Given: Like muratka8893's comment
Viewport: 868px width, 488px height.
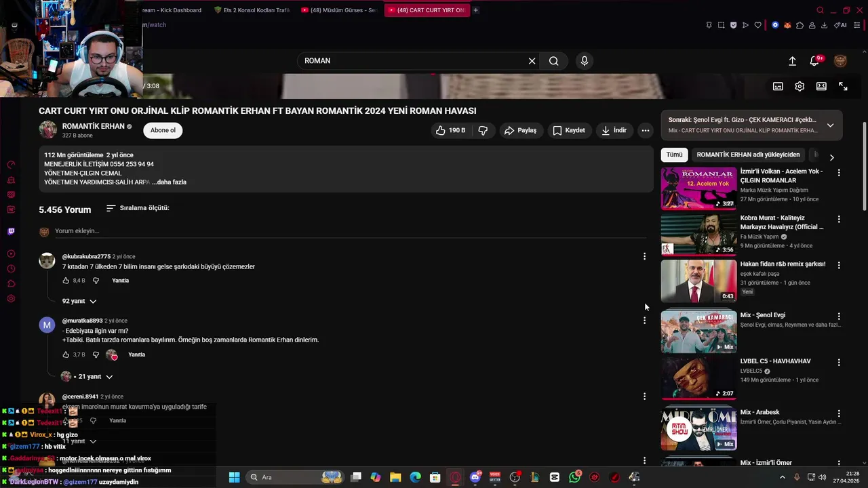Looking at the screenshot, I should point(66,354).
